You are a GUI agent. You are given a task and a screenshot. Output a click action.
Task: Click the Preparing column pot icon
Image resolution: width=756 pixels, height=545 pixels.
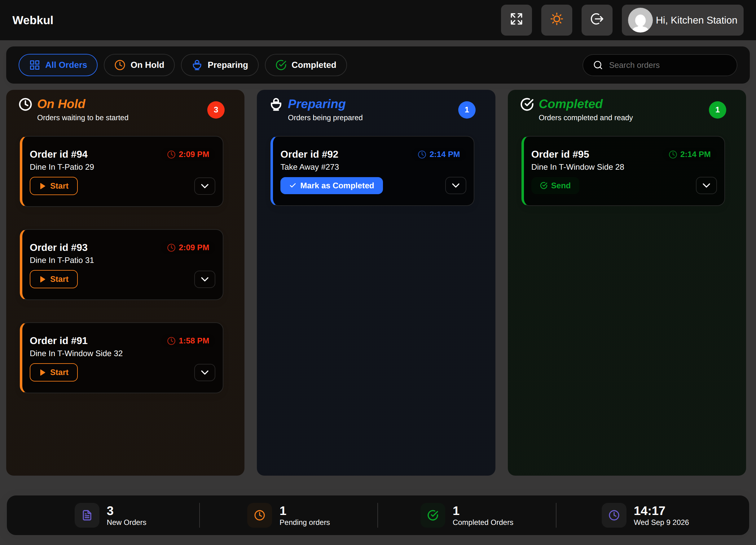[x=276, y=104]
